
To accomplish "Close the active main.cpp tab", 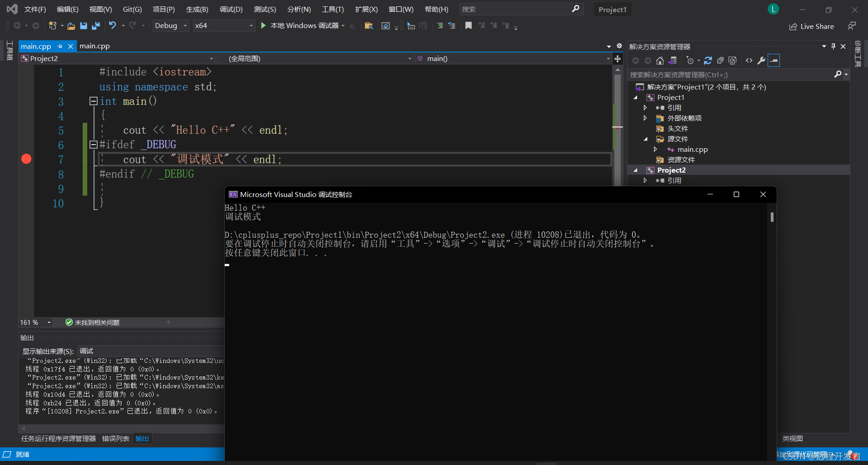I will click(x=71, y=46).
